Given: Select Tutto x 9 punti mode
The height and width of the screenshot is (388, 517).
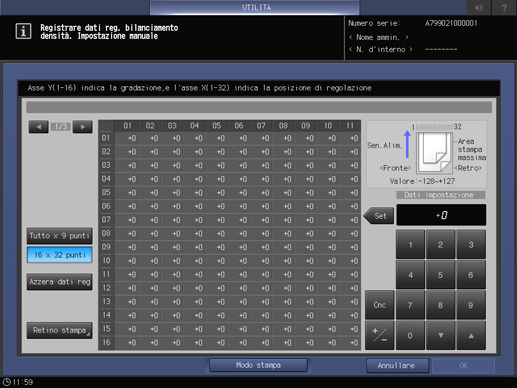Looking at the screenshot, I should [x=60, y=236].
